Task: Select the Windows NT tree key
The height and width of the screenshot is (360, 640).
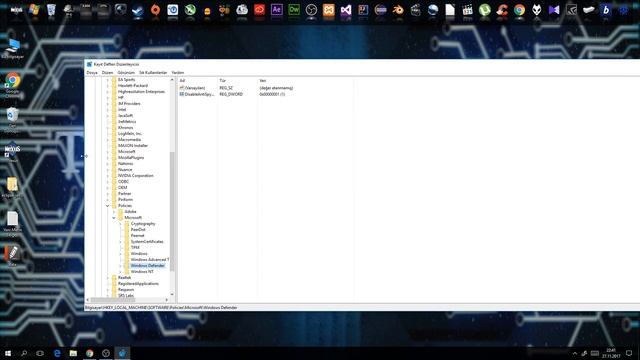Action: [142, 271]
